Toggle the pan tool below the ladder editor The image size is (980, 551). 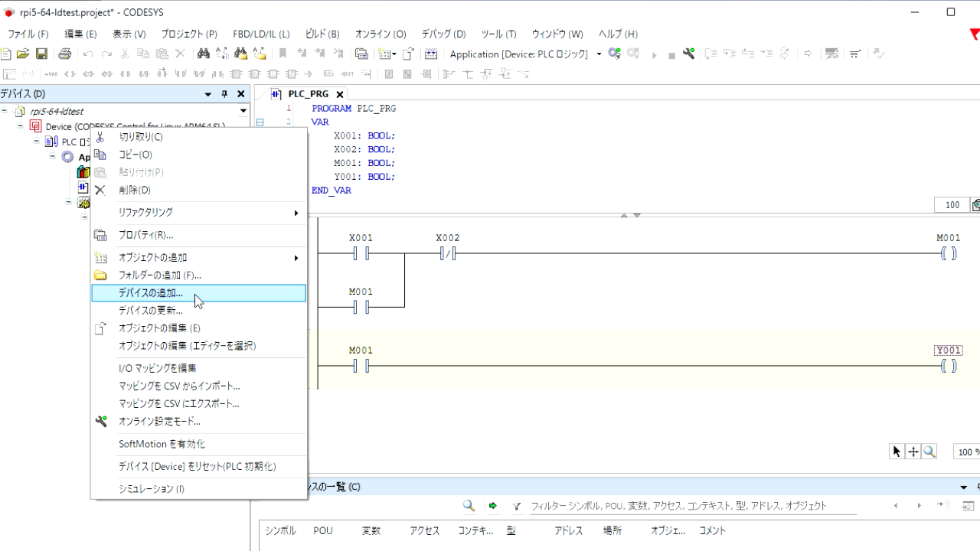coord(912,451)
